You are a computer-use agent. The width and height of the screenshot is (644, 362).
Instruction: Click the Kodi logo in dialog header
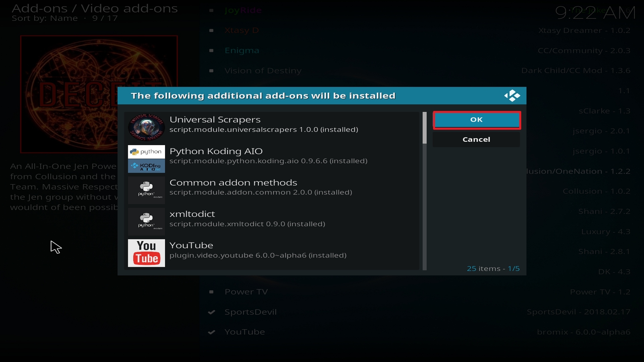[x=512, y=96]
